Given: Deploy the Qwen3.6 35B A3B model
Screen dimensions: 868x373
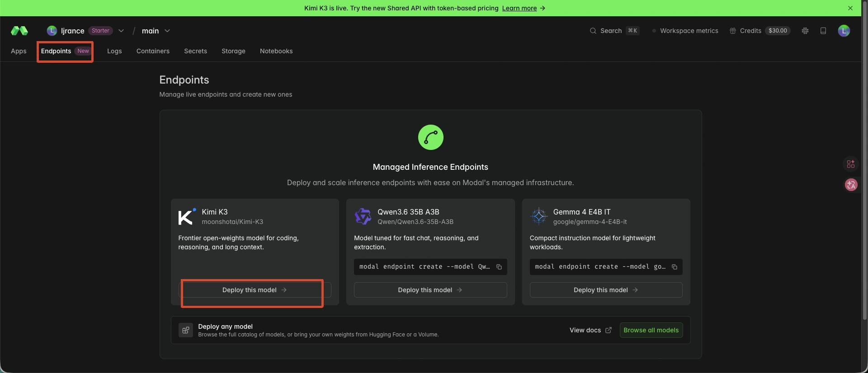Looking at the screenshot, I should pyautogui.click(x=430, y=290).
